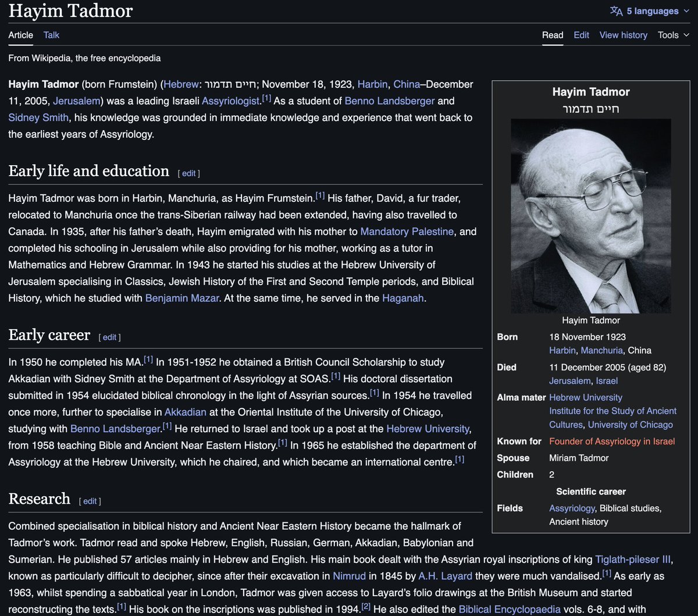Click citation [1] after much vandalised
Screen dimensions: 698x616
point(607,574)
